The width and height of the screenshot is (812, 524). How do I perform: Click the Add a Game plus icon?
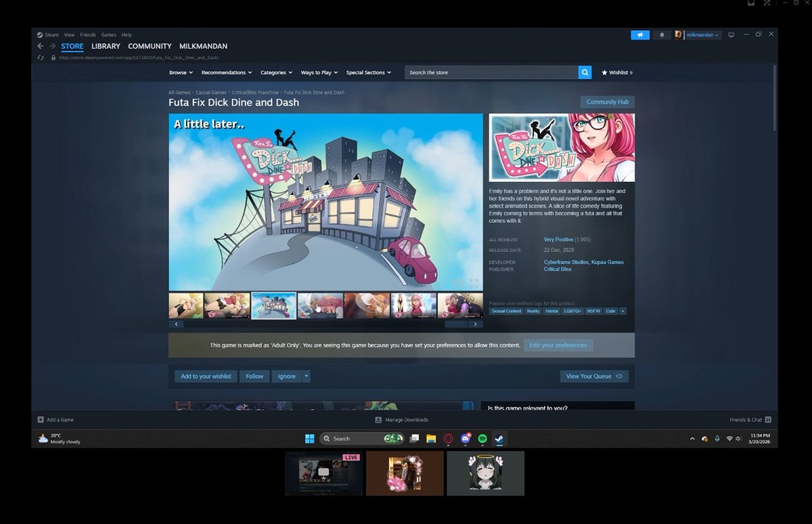point(41,420)
